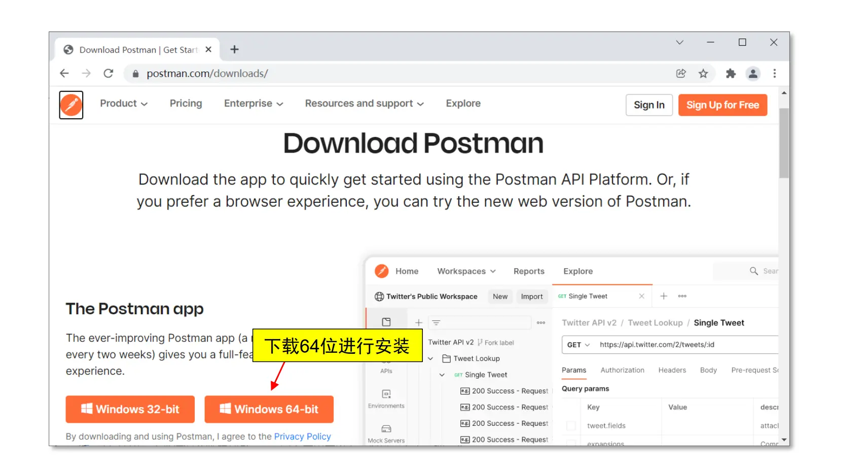Switch to the Authorization tab

[x=622, y=370]
